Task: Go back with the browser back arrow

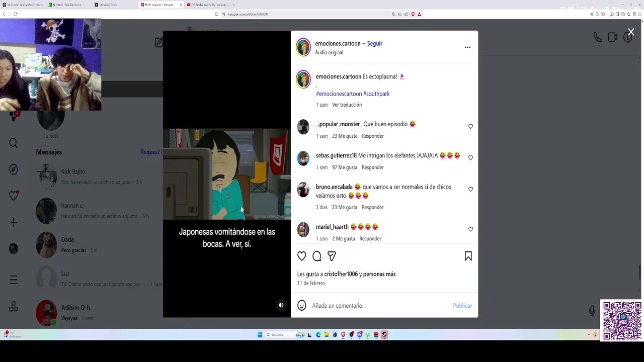Action: coord(4,14)
